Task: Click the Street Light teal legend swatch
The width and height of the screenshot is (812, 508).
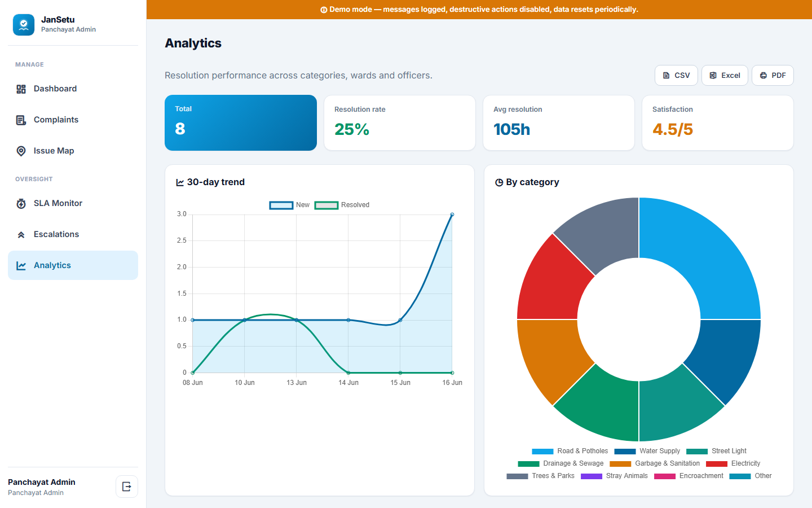Action: coord(697,451)
